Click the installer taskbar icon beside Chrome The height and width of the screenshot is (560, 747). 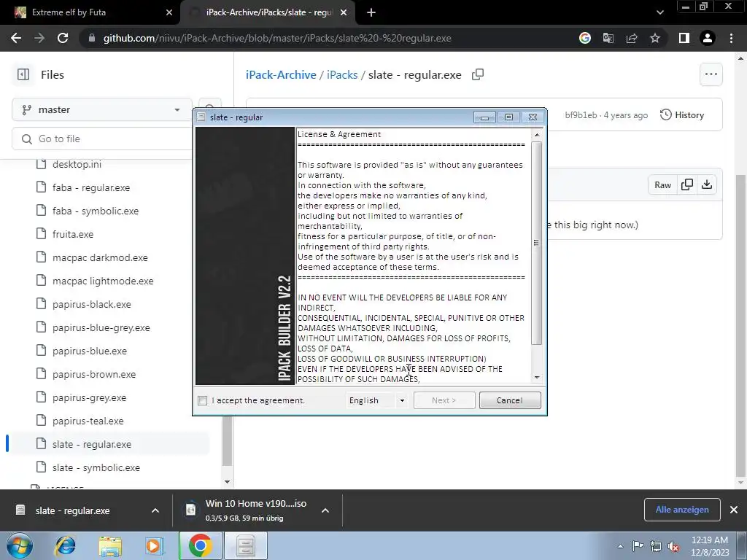246,545
